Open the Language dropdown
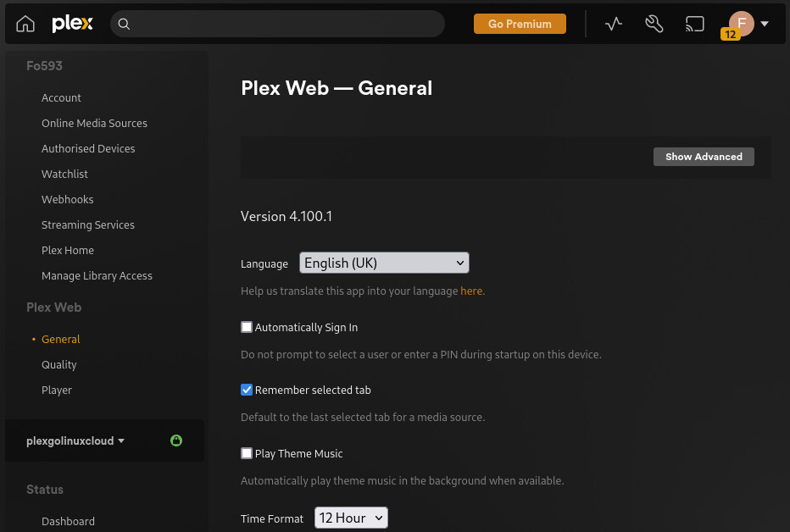Screen dimensions: 790x532 click(x=384, y=263)
